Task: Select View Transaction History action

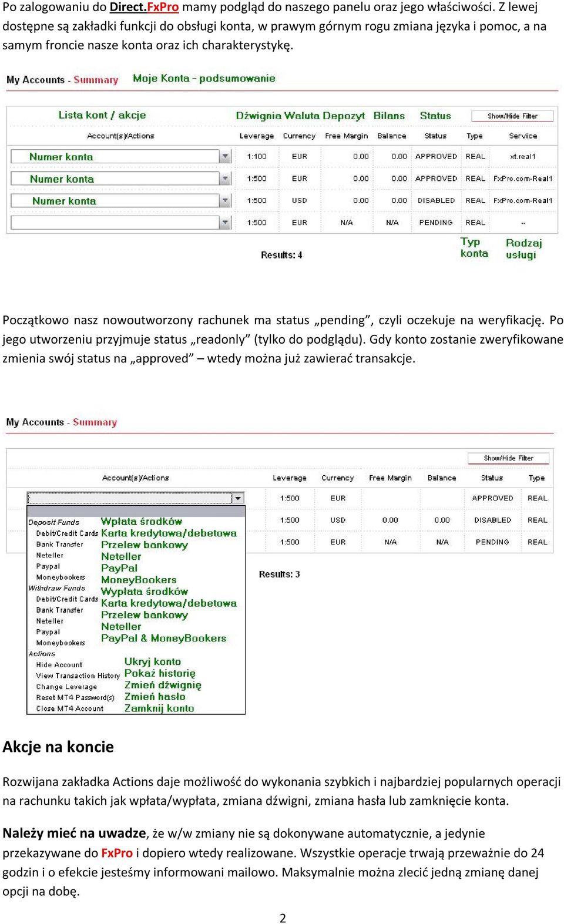Action: 78,676
